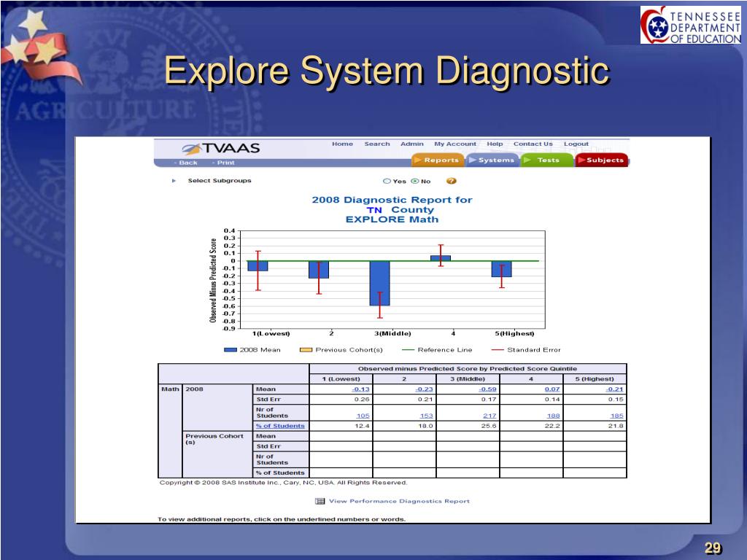The width and height of the screenshot is (747, 560).
Task: Open the Reports tab
Action: [x=438, y=160]
